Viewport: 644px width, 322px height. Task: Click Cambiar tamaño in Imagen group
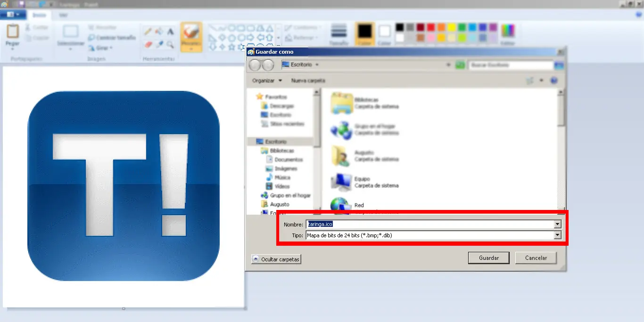(112, 38)
